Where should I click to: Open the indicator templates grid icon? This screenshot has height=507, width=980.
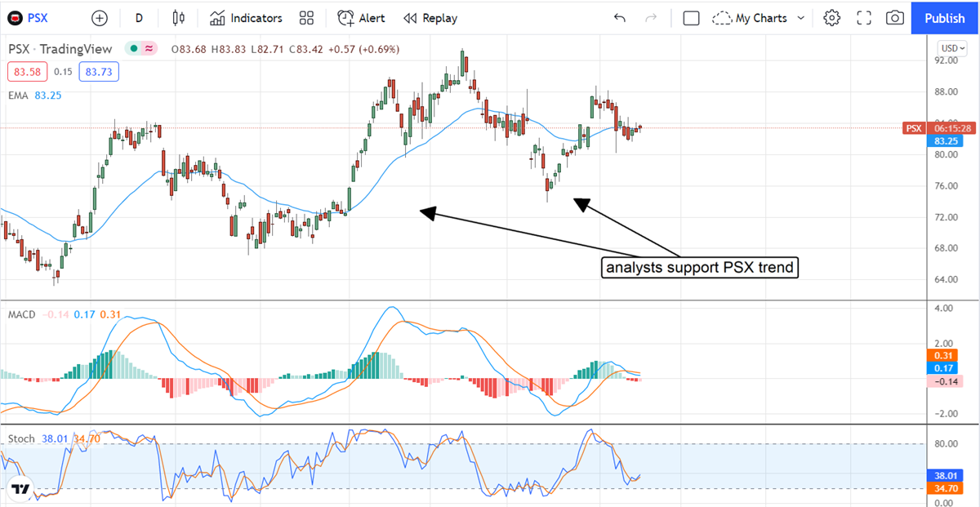[x=307, y=18]
